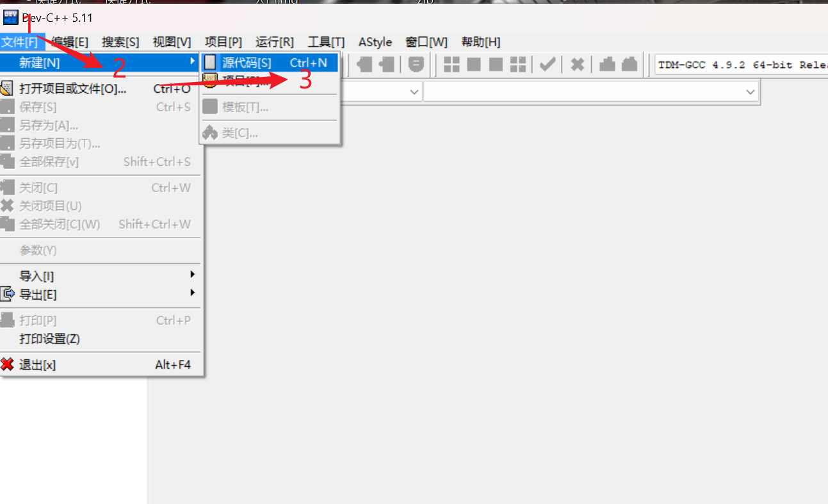Screen dimensions: 828x504
Task: Click the X Stop Execution toolbar icon
Action: (578, 64)
